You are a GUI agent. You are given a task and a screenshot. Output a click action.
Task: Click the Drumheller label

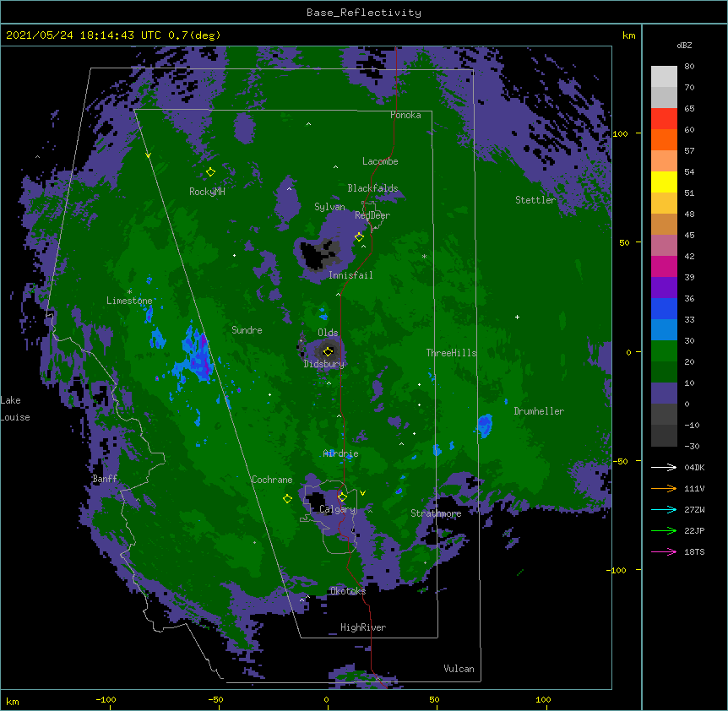tap(539, 411)
